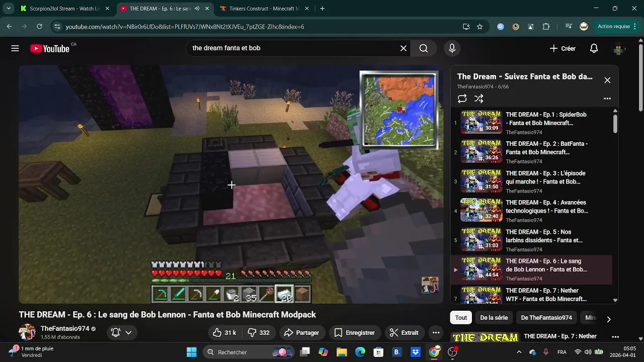Like the video with 31 k likes
The width and height of the screenshot is (644, 362).
point(224,332)
